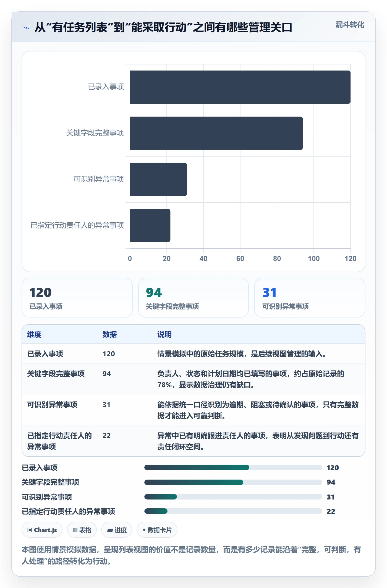Click the lightning icon beside the page title
387x588 pixels.
point(26,28)
